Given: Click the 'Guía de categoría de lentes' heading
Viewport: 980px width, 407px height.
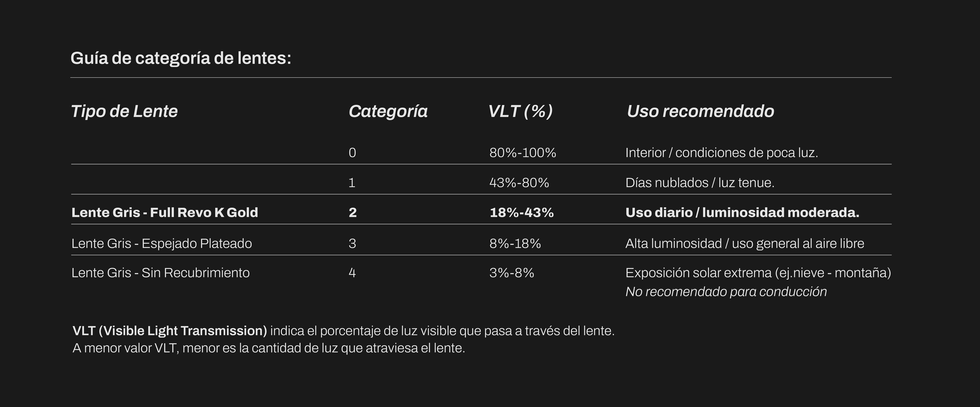Looking at the screenshot, I should [x=181, y=58].
